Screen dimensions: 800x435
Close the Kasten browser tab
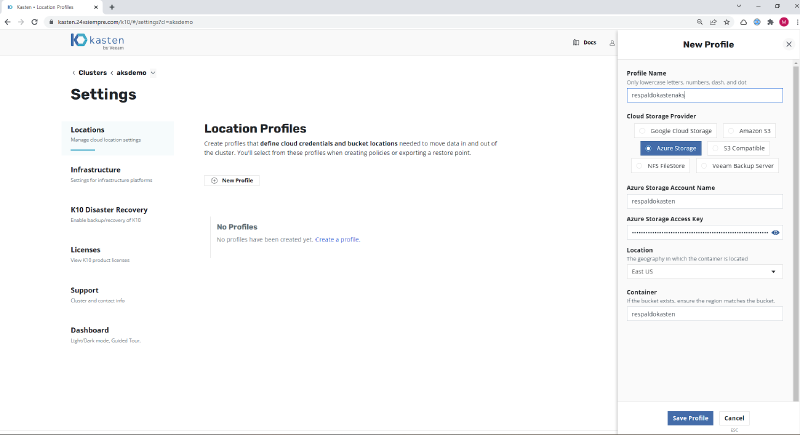[96, 7]
